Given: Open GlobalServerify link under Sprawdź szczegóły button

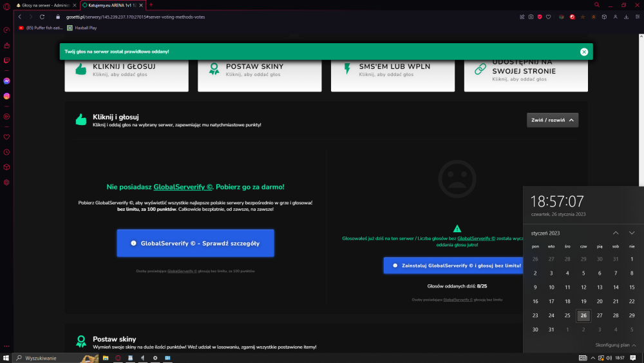Looking at the screenshot, I should pos(182,271).
